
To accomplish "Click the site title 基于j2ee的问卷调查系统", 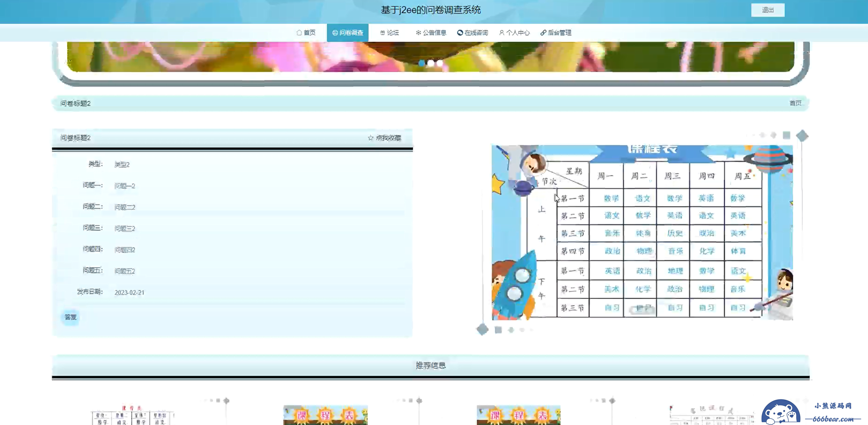I will click(431, 10).
